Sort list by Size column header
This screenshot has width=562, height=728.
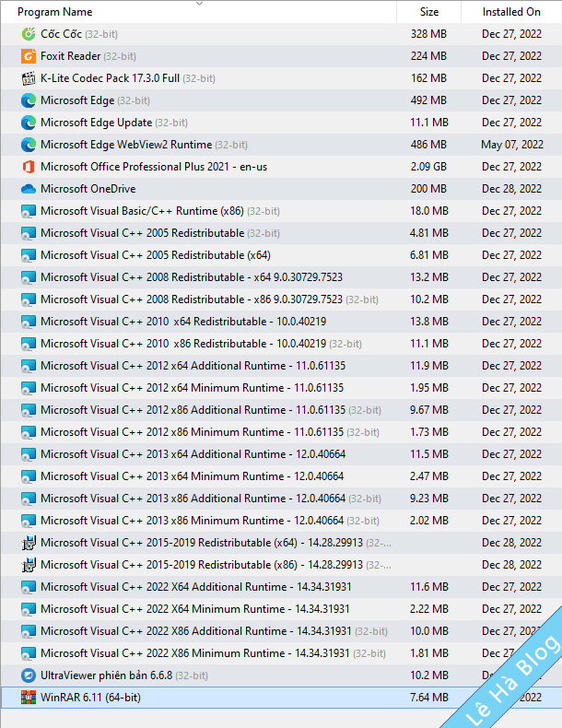tap(429, 12)
